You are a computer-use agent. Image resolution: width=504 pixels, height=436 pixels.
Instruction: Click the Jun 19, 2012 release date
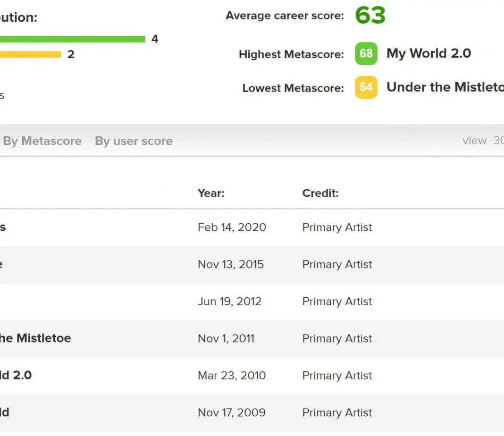pyautogui.click(x=229, y=302)
